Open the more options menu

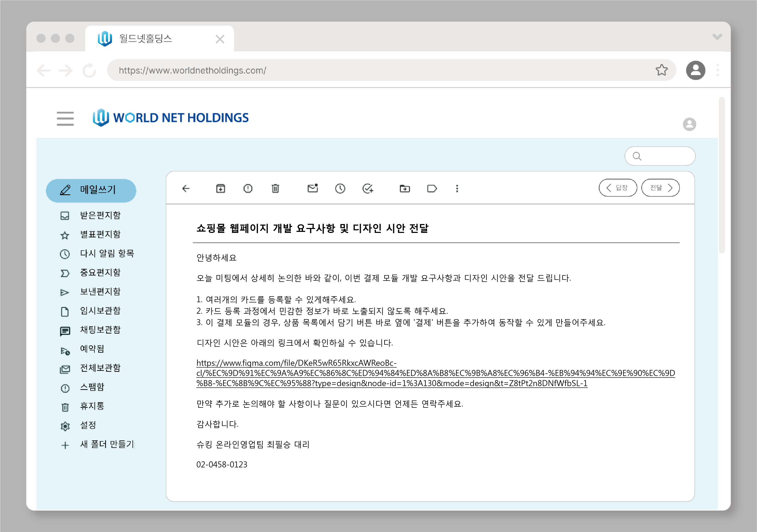point(457,189)
